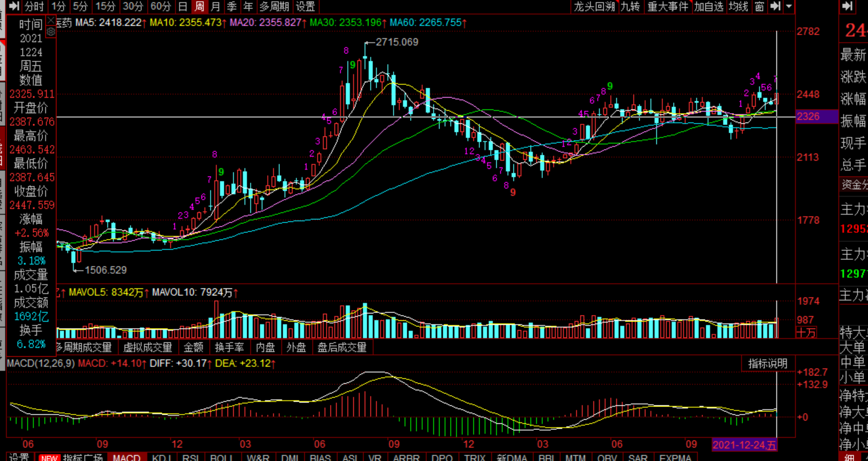
Task: Switch to RSI indicator
Action: click(191, 457)
